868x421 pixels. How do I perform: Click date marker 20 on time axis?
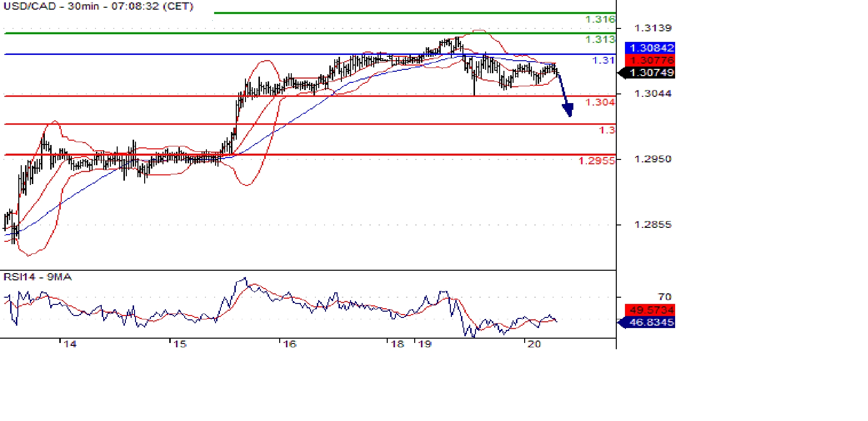[x=534, y=344]
